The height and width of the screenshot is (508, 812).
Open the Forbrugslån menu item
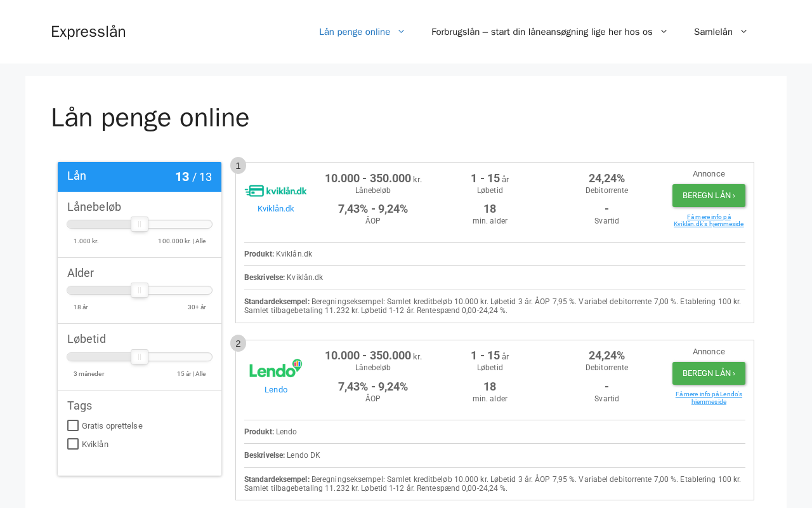click(x=541, y=32)
